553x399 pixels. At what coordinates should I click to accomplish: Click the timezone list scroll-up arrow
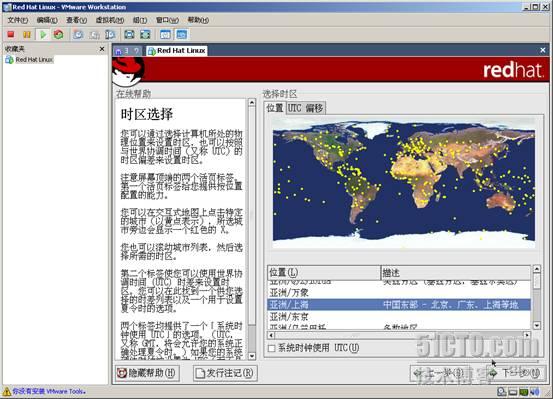536,269
